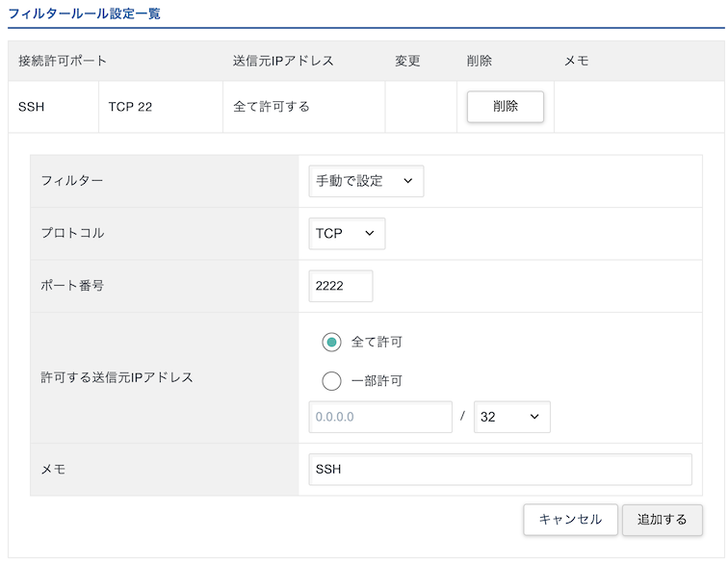Open the subnet mask dropdown showing 32
Screen dimensions: 728x564
[511, 418]
